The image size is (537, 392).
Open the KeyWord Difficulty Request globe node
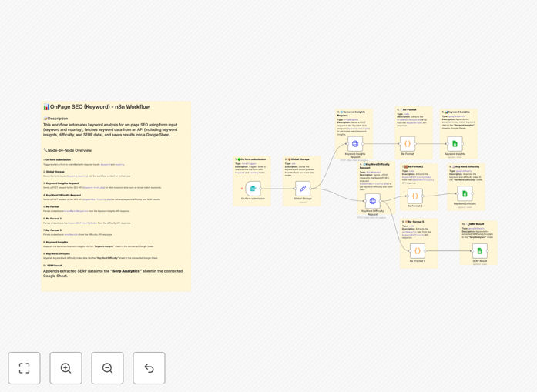373,201
